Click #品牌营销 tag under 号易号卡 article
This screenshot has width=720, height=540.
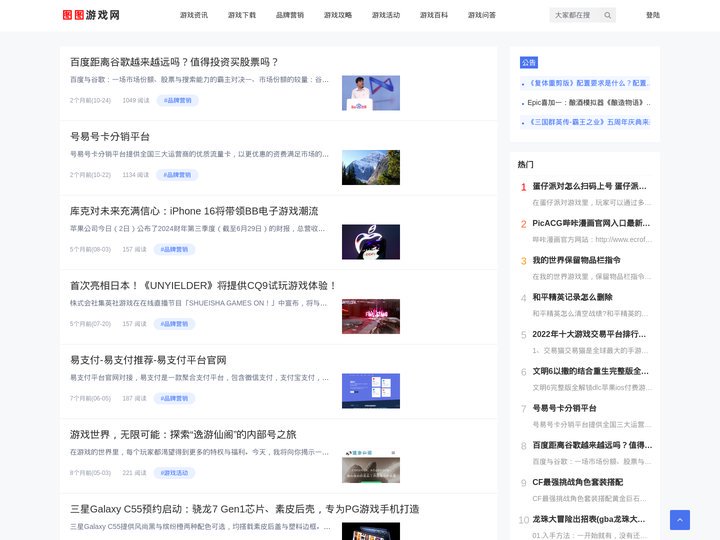tap(177, 174)
